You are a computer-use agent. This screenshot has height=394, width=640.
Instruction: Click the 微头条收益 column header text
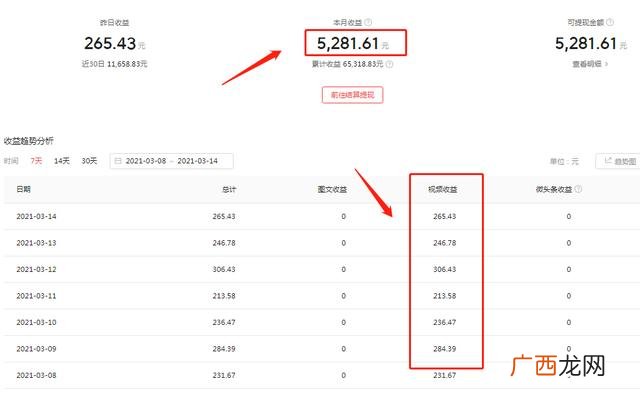(554, 189)
